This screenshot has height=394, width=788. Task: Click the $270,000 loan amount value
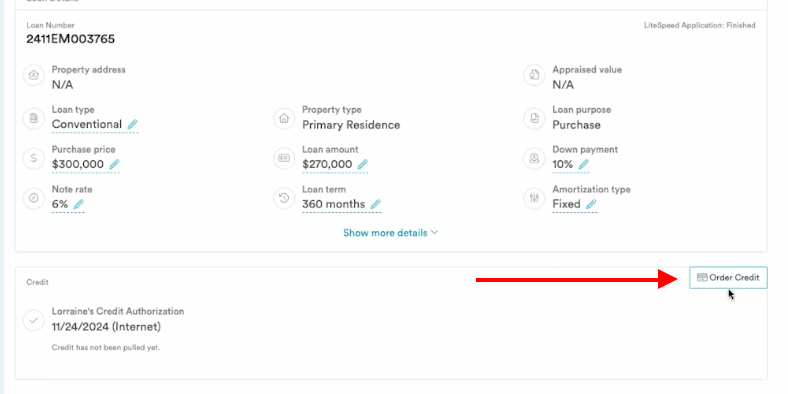coord(327,164)
